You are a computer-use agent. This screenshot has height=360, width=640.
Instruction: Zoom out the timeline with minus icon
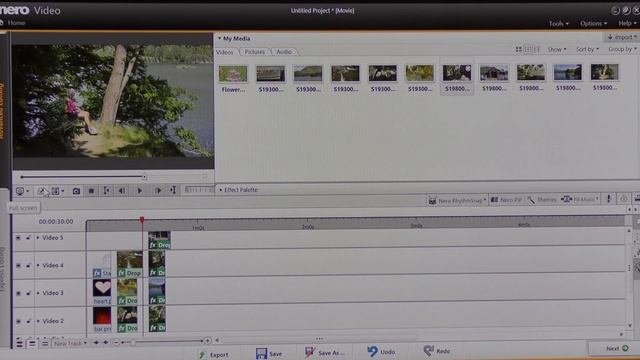[117, 342]
